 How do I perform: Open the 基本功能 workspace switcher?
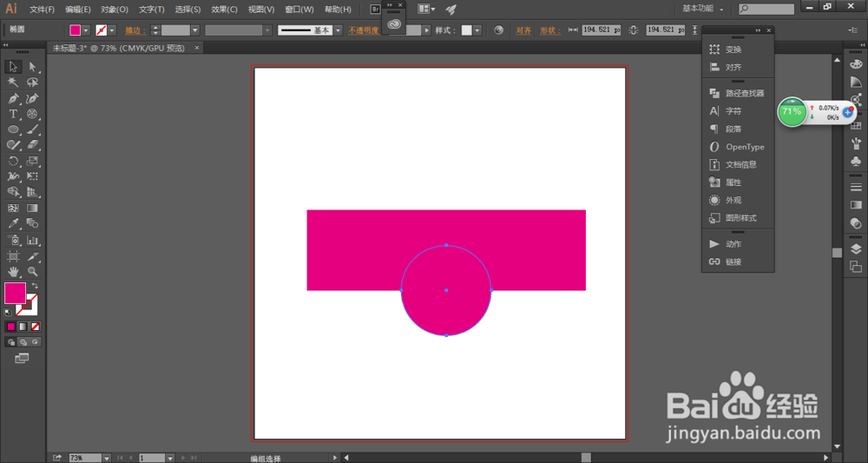702,9
